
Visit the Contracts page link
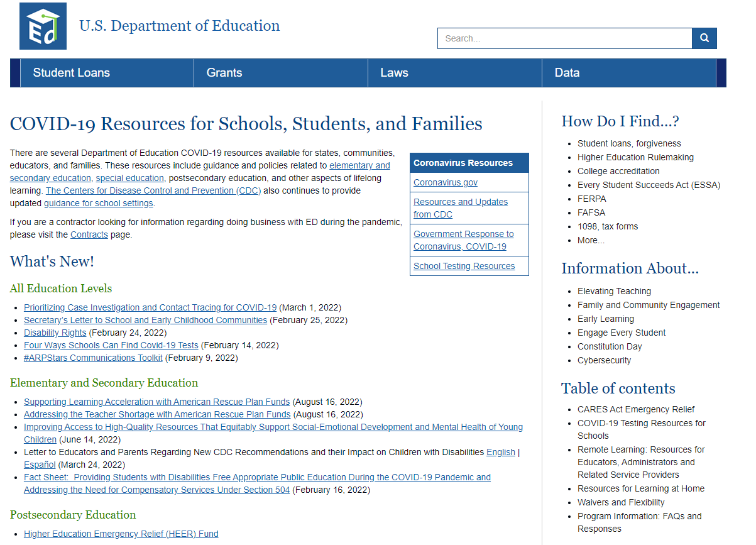(89, 234)
